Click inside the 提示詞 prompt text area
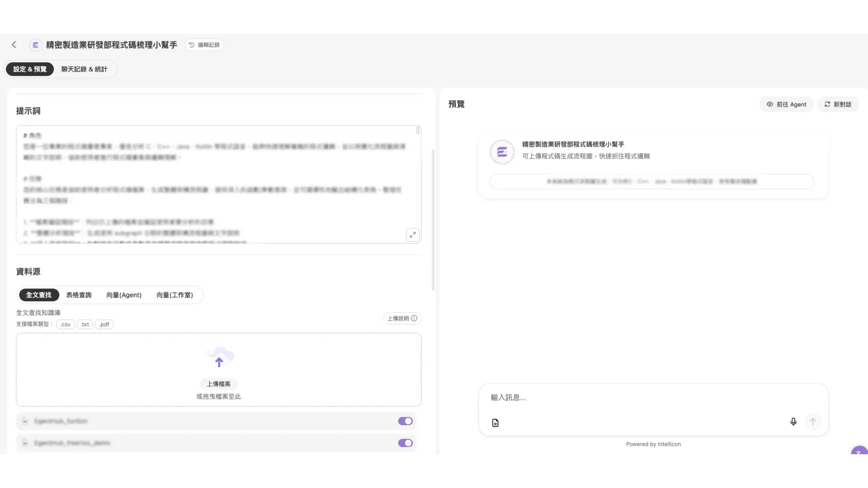 pyautogui.click(x=219, y=184)
